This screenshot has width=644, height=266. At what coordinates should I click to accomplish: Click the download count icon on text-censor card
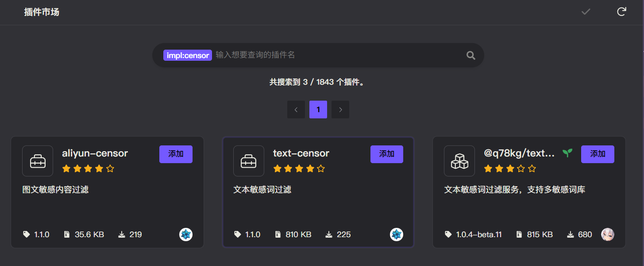tap(329, 234)
